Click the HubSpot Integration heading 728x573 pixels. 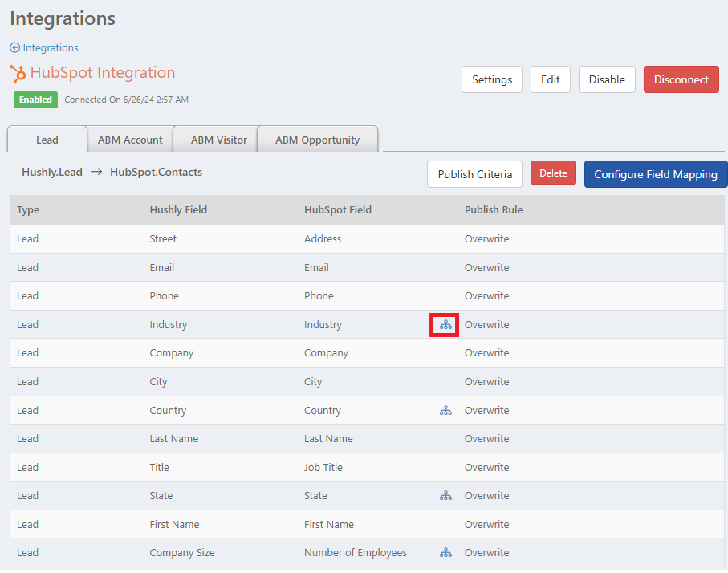click(x=103, y=73)
